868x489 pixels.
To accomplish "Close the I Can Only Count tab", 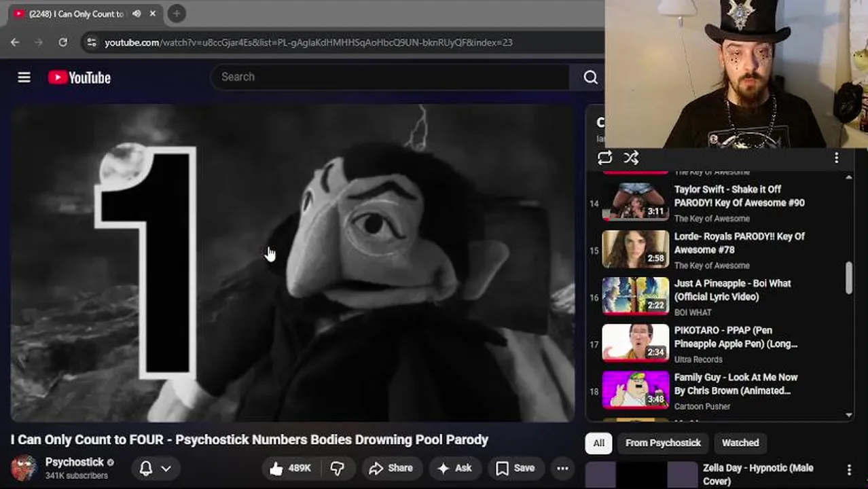I will coord(153,14).
